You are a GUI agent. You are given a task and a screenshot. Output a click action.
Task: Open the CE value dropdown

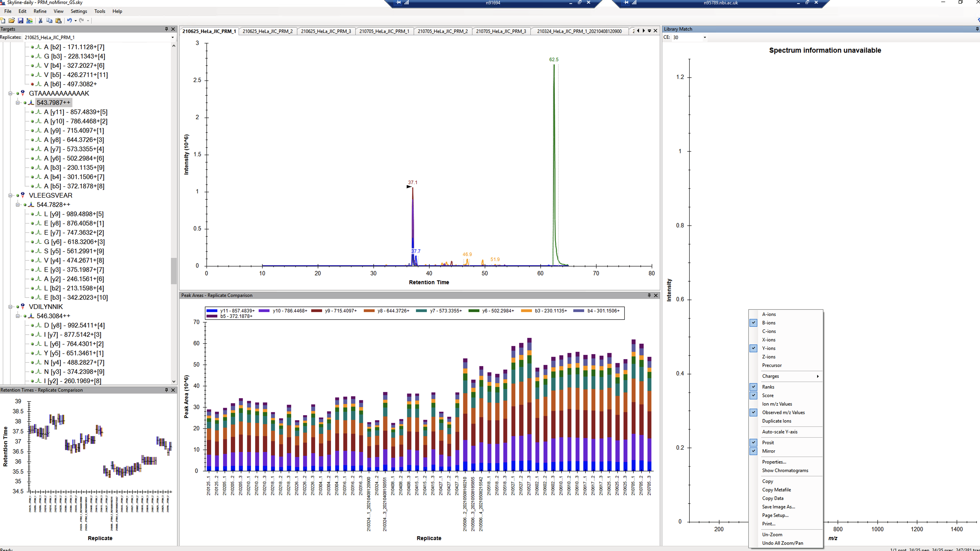tap(705, 37)
